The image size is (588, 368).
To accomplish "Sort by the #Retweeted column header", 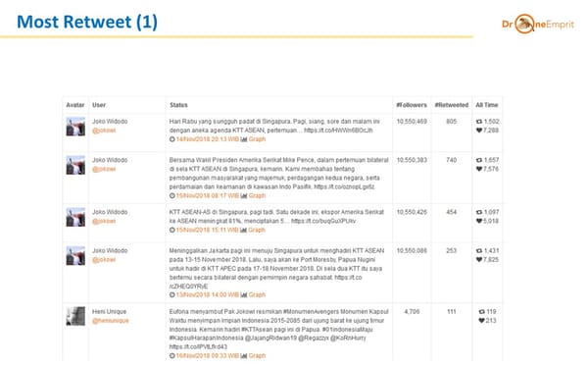I will [x=452, y=105].
